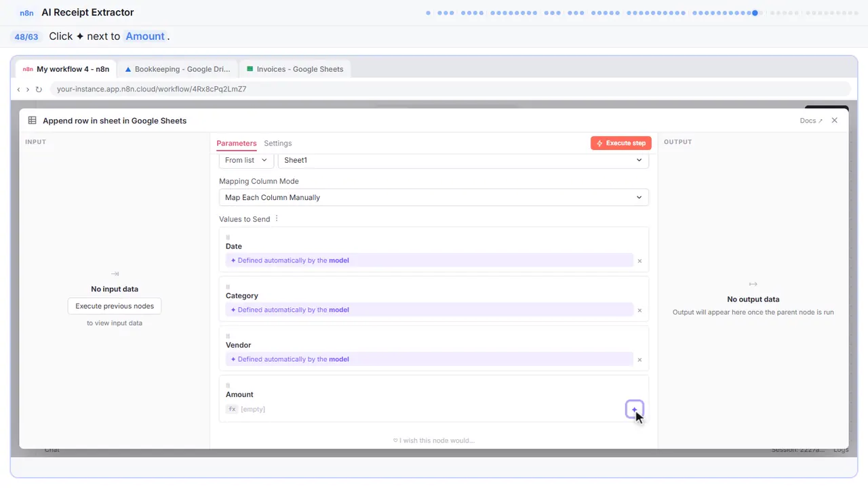
Task: Click the browser forward arrow
Action: (x=28, y=89)
